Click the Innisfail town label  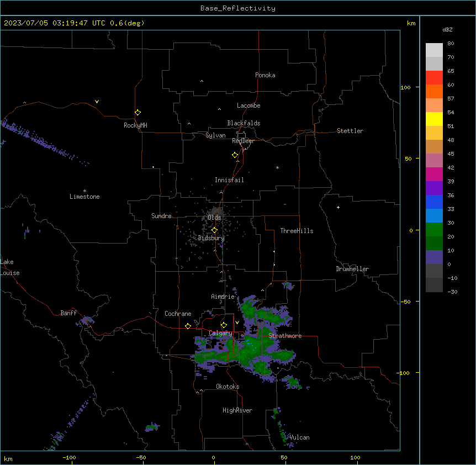coord(229,180)
